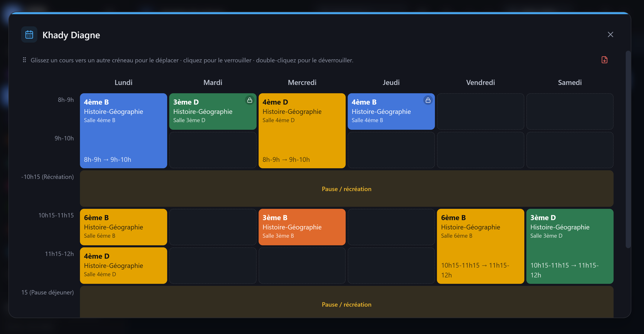This screenshot has width=644, height=334.
Task: Click the calendar icon beside Khady Diagne
Action: point(29,34)
